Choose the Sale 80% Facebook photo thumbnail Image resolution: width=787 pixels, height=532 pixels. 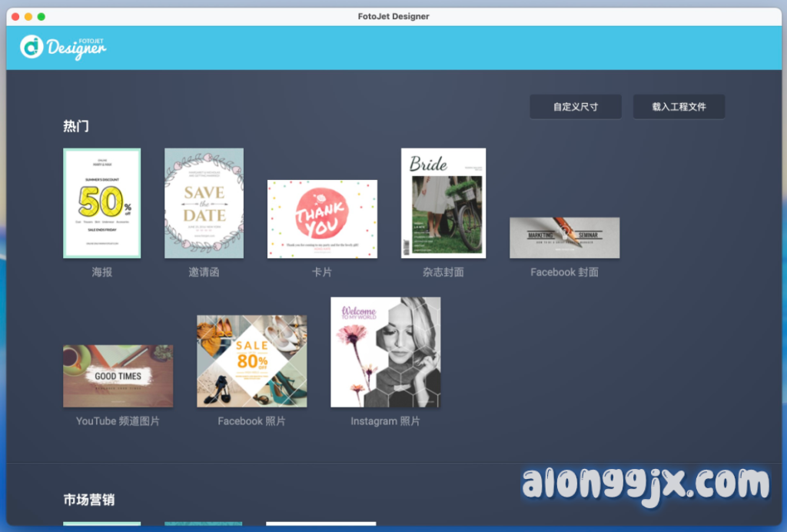point(251,361)
